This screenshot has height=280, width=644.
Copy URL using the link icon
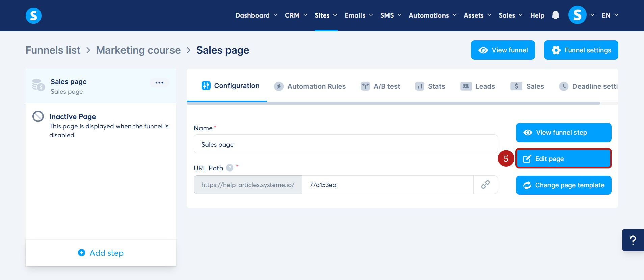485,185
